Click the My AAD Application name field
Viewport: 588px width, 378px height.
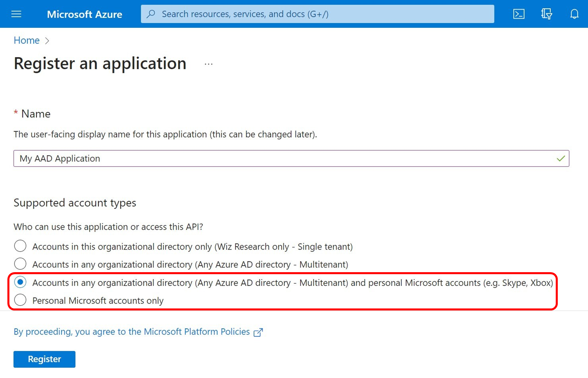point(291,158)
